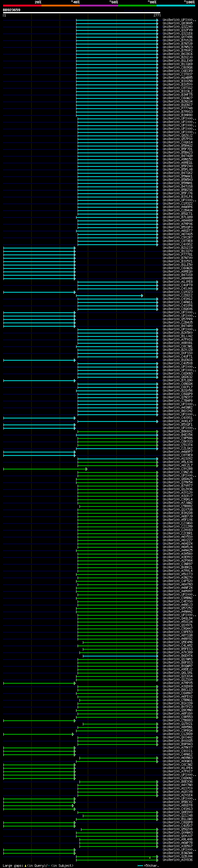
Task: Select hit label UniRef100_Q8EDV0
Action: coord(178,812)
